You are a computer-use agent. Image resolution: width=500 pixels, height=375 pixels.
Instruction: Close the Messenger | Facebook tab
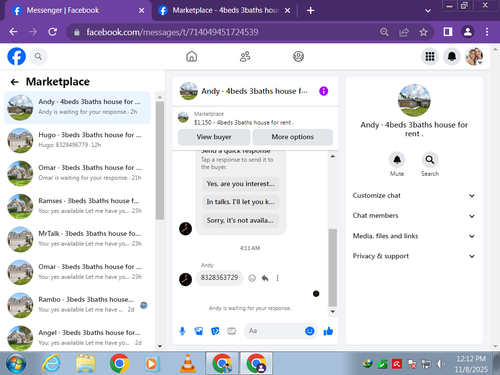(141, 11)
